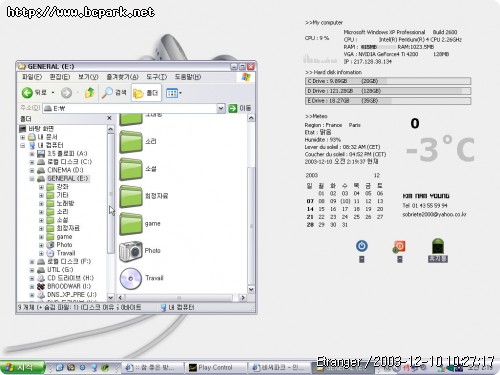This screenshot has width=500, height=375.
Task: Collapse the GENERAL (E:) tree node
Action: click(32, 179)
